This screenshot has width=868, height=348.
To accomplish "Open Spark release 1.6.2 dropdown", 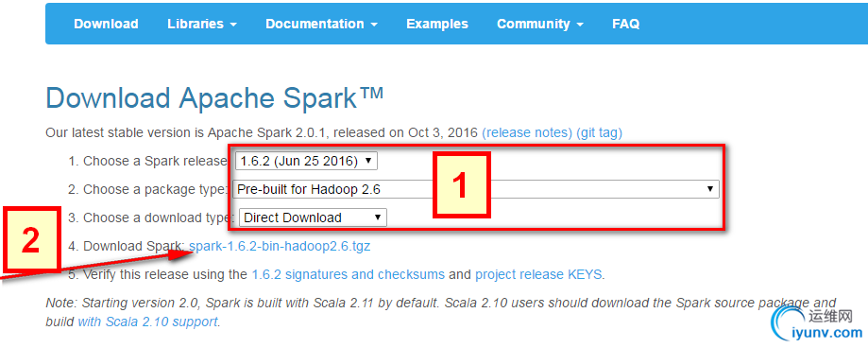I will (307, 162).
